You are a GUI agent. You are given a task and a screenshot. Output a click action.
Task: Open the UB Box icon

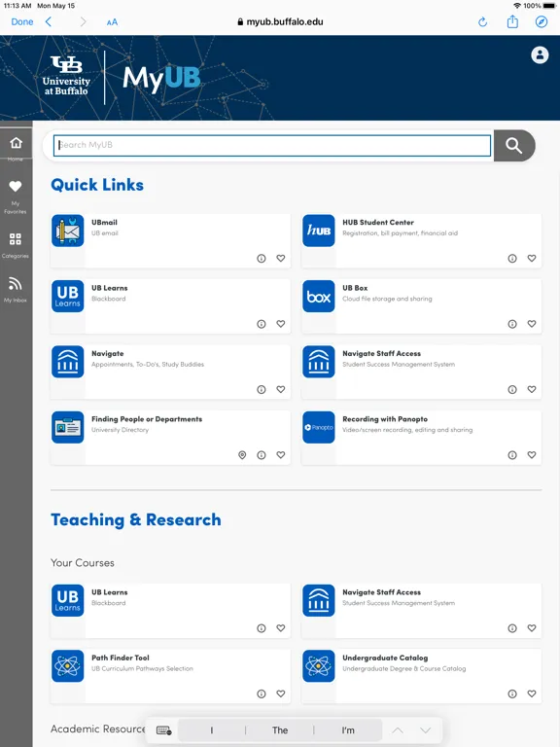click(x=319, y=296)
